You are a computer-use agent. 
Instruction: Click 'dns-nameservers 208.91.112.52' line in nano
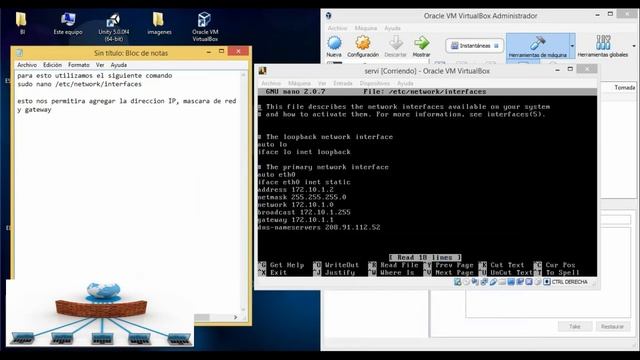[x=319, y=227]
